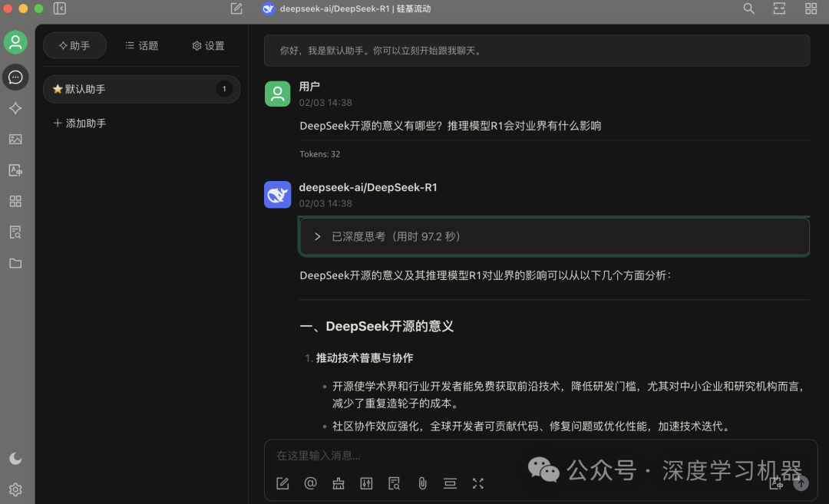The height and width of the screenshot is (504, 829).
Task: Click the send message arrow button
Action: click(x=801, y=483)
